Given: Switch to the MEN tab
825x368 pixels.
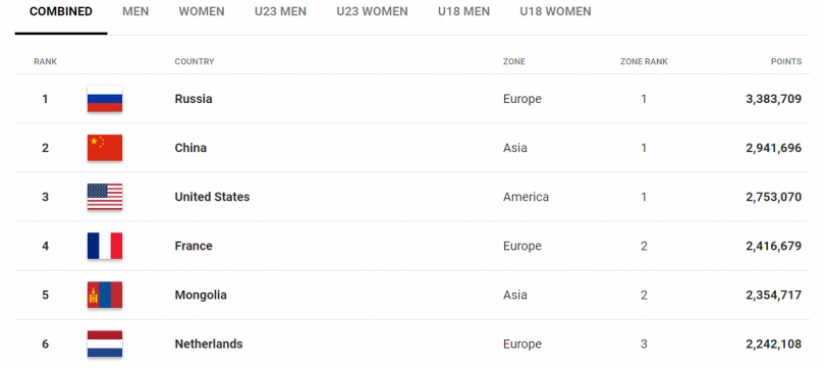Looking at the screenshot, I should pos(135,12).
